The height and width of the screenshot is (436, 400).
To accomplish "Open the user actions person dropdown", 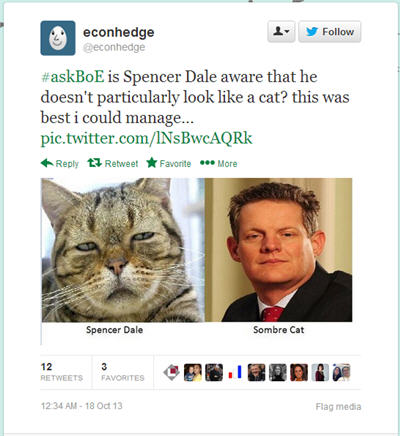I will pos(281,32).
